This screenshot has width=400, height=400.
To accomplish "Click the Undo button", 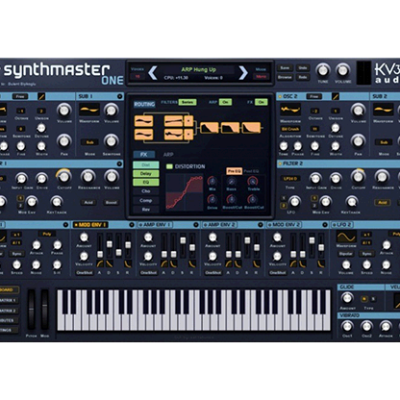I will pos(303,68).
